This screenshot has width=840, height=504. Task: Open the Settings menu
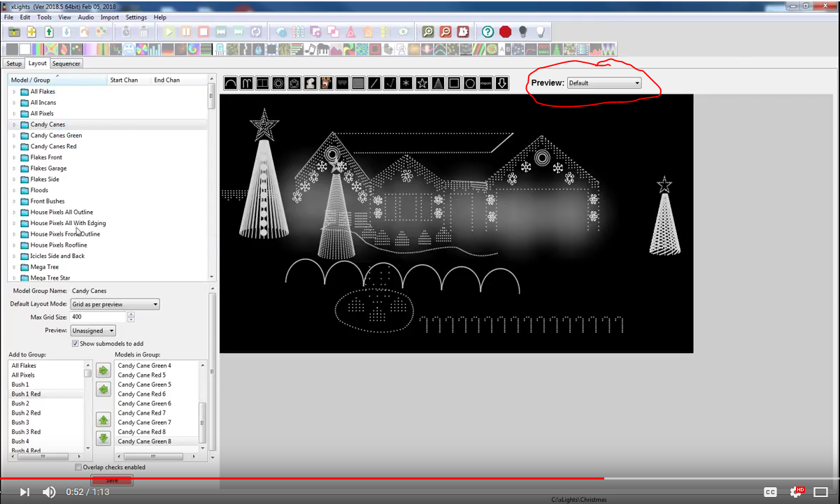[x=136, y=17]
